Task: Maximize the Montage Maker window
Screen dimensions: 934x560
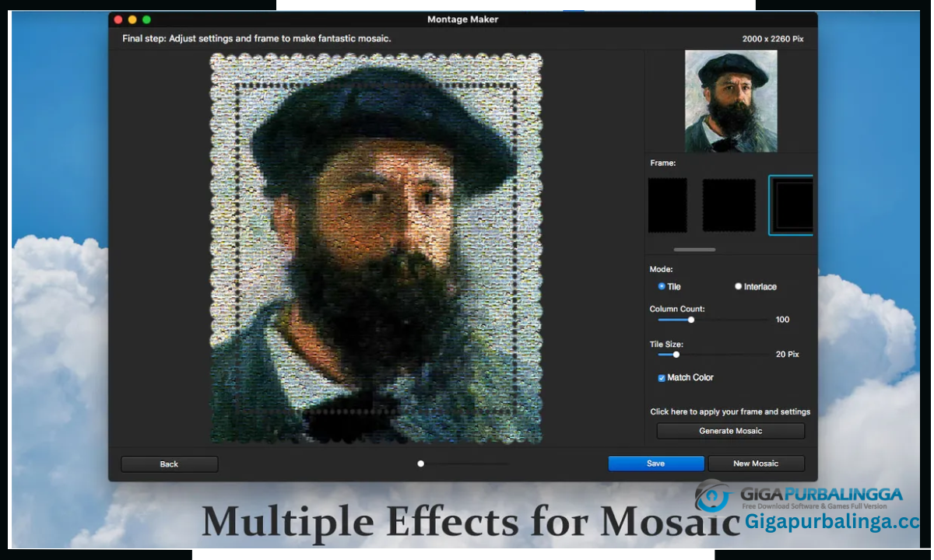Action: 146,19
